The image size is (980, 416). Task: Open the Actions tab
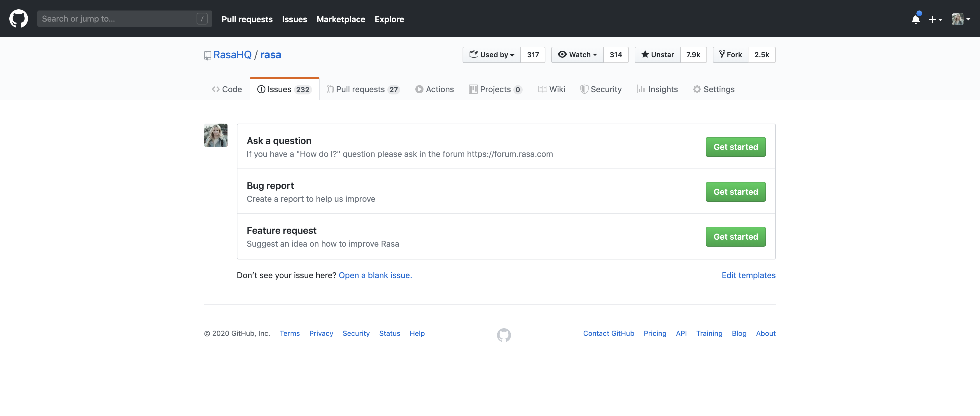click(x=435, y=89)
